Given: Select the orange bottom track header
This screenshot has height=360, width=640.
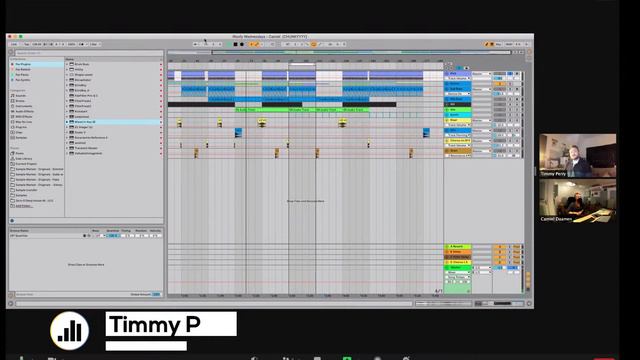Looking at the screenshot, I should click(458, 151).
